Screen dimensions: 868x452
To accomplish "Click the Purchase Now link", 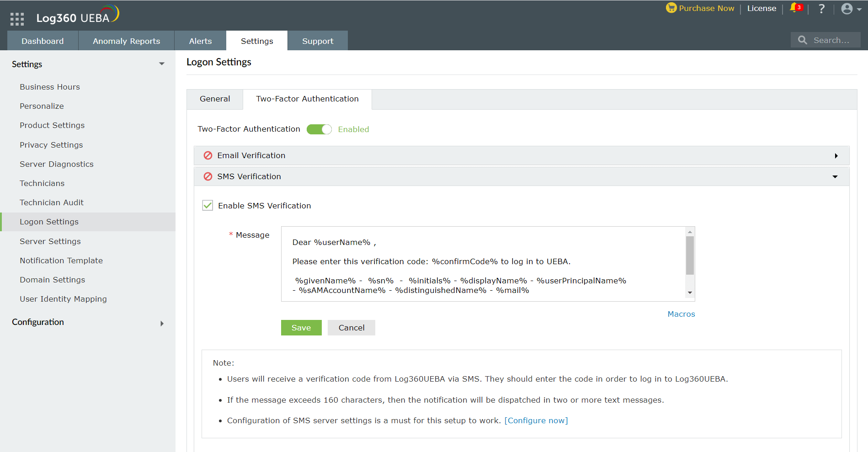I will [x=707, y=8].
